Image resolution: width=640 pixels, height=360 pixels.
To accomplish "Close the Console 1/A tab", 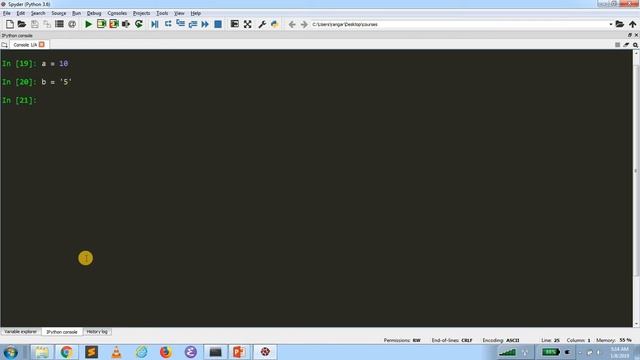I will click(x=42, y=44).
